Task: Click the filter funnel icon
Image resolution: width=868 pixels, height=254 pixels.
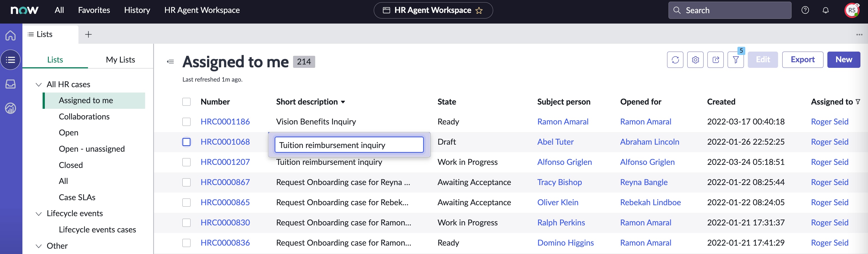Action: tap(735, 60)
